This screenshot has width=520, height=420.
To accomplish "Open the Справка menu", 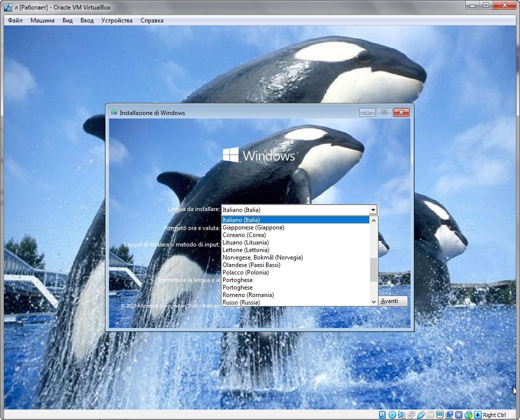I will tap(151, 20).
